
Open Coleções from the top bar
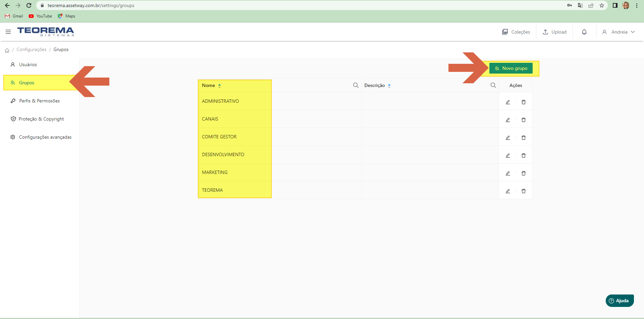pyautogui.click(x=516, y=32)
